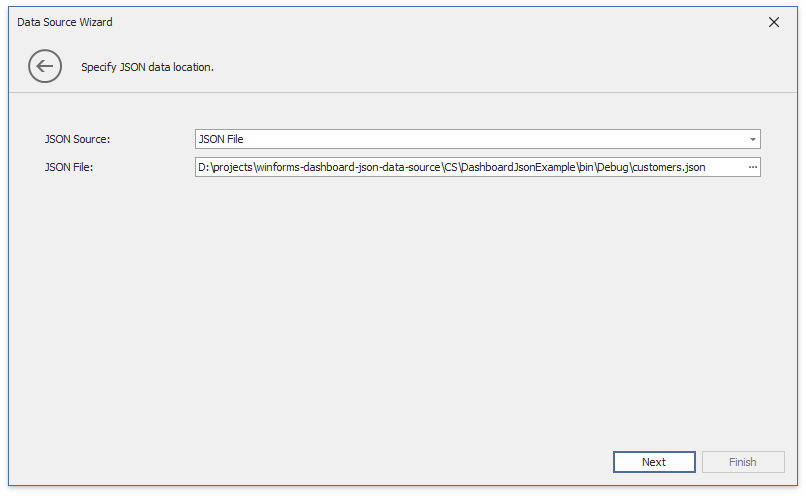The height and width of the screenshot is (496, 806).
Task: Select the JSON Source combo box showing JSON File
Action: (x=470, y=139)
